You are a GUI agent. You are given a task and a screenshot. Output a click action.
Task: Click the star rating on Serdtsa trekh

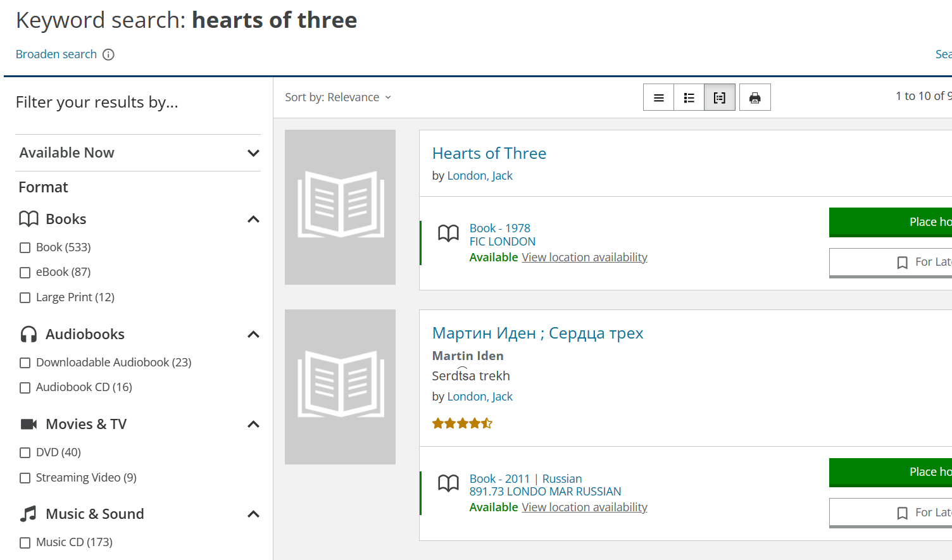pos(462,423)
